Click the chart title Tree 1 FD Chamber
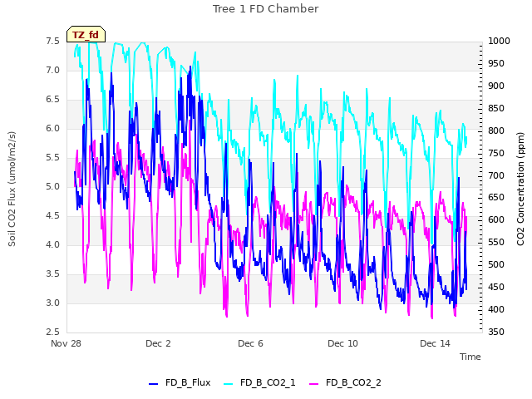This screenshot has width=532, height=399. pyautogui.click(x=266, y=9)
